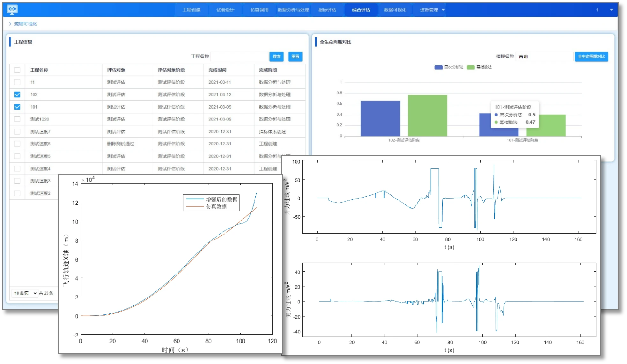Open the 工程创建 menu tab
Screen dimensions: 627x364
[191, 10]
